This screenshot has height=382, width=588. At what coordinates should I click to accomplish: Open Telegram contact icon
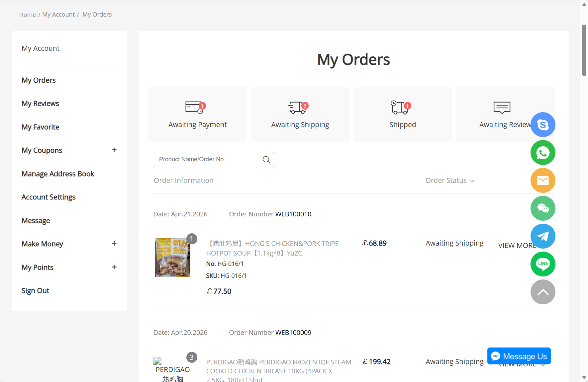pos(543,236)
